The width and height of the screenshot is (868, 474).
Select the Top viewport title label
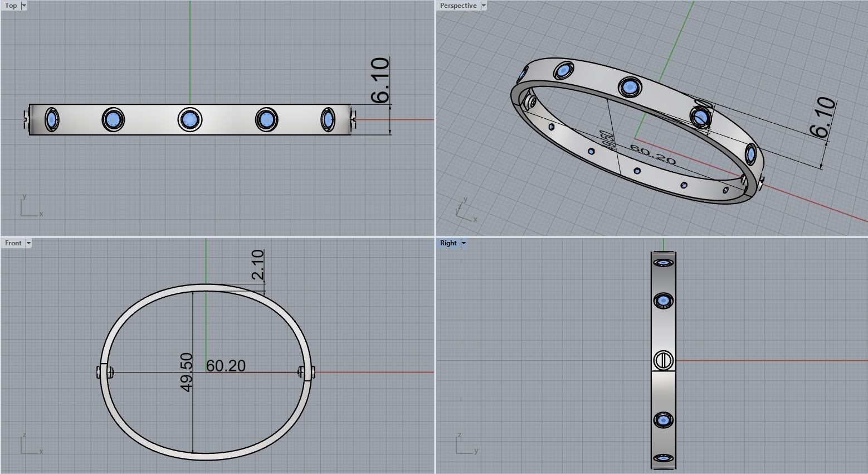click(x=11, y=6)
